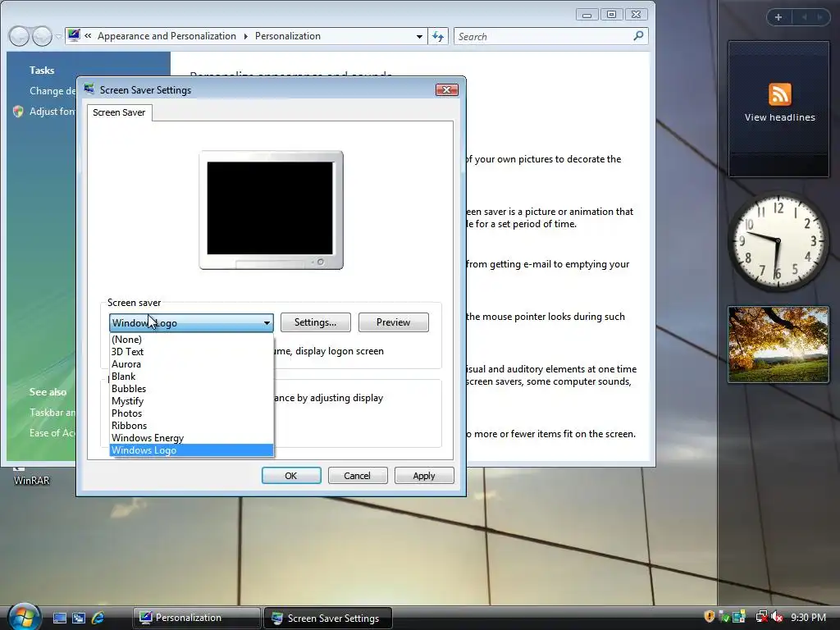
Task: Close the Screen Saver Settings dialog
Action: coord(446,90)
